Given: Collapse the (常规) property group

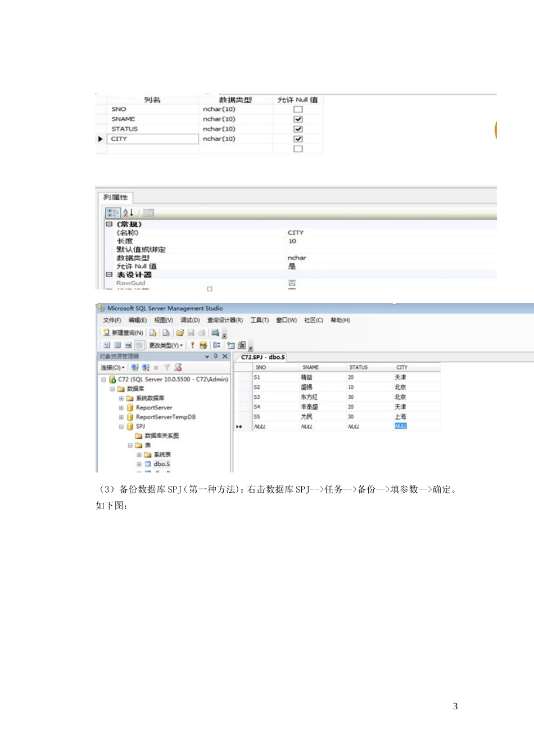Looking at the screenshot, I should coord(109,224).
